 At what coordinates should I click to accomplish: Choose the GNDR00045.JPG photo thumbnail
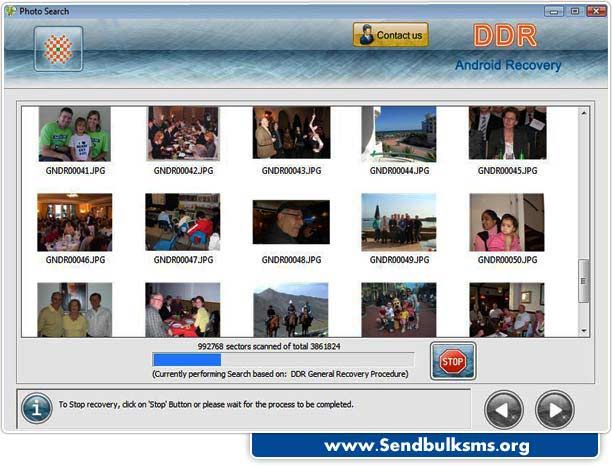click(507, 133)
